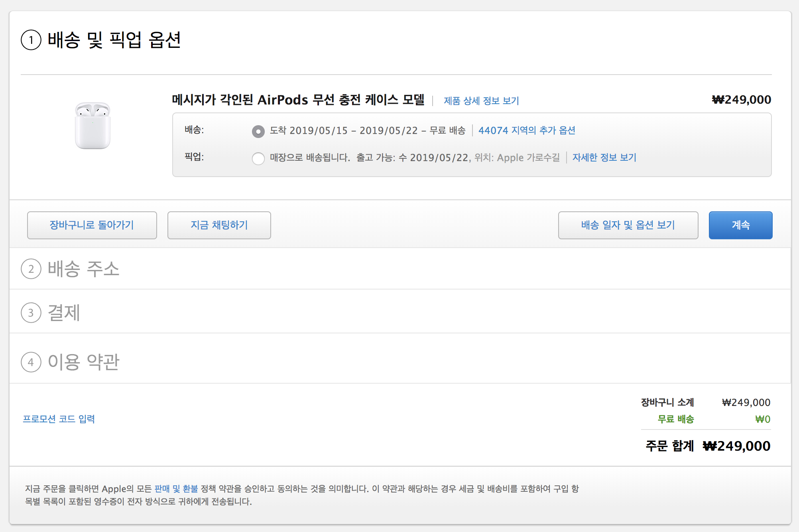
Task: Click 44074 지역의 추가 옵션 link
Action: tap(527, 130)
